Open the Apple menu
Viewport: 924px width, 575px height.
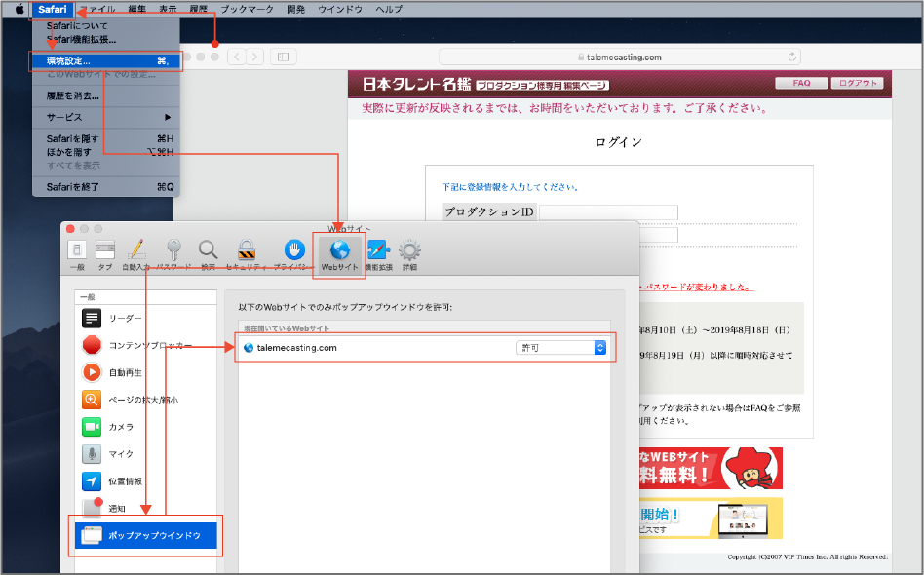[19, 9]
